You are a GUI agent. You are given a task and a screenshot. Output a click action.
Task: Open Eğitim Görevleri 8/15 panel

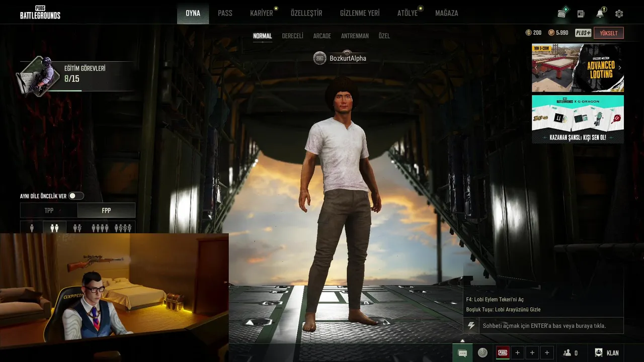point(76,75)
